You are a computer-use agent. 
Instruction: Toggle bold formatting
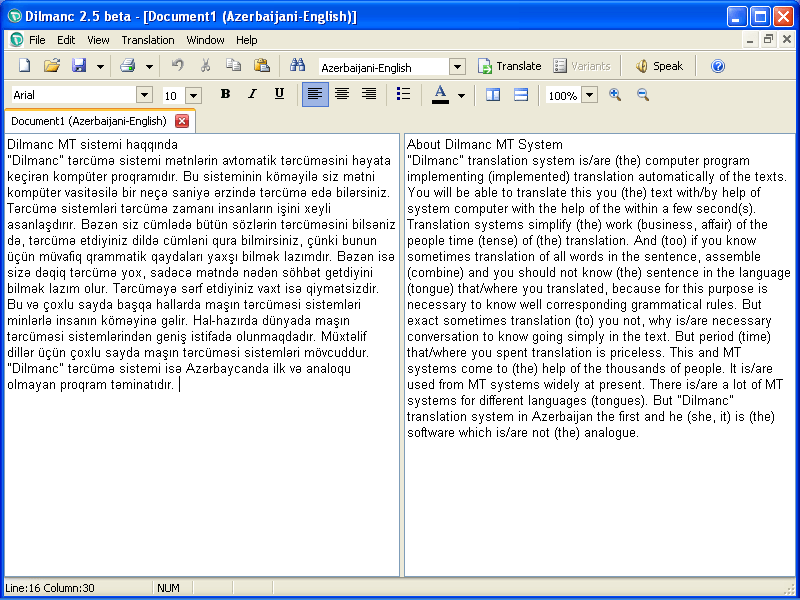click(225, 94)
